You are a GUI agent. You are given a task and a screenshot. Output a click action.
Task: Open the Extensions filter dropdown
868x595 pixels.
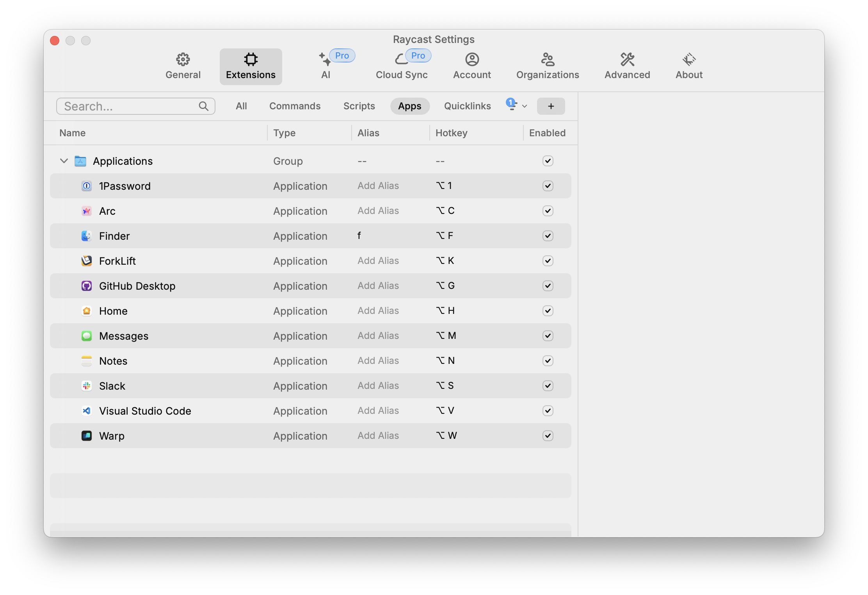[517, 105]
